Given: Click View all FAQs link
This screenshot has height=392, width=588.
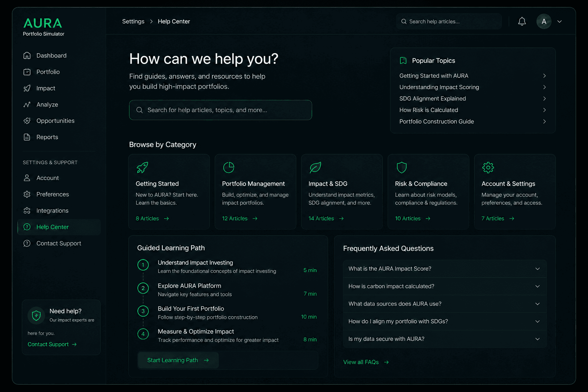Looking at the screenshot, I should tap(366, 362).
